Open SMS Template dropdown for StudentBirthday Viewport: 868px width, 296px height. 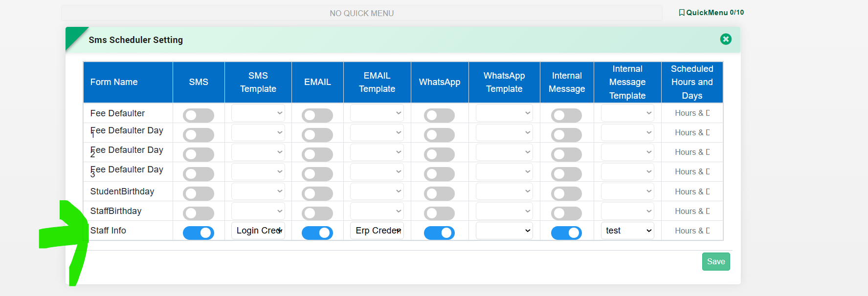tap(258, 191)
